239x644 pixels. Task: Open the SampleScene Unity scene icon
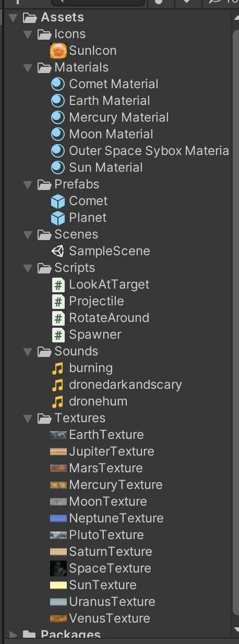click(x=58, y=251)
